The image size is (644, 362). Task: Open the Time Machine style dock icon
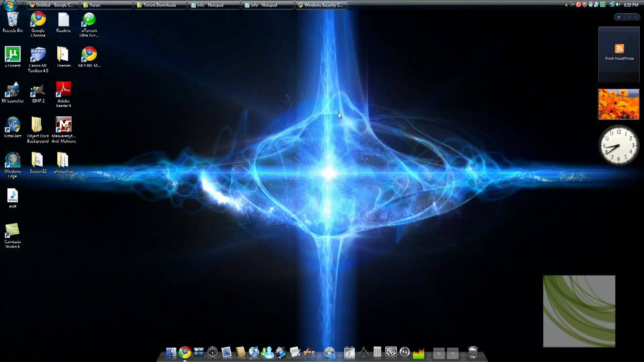(x=329, y=352)
